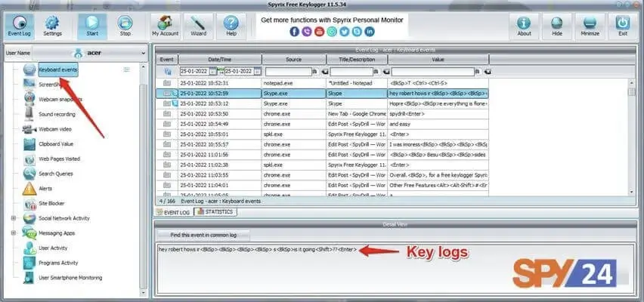Click the Start monitoring button
Screen dimensions: 644x302
pyautogui.click(x=92, y=26)
